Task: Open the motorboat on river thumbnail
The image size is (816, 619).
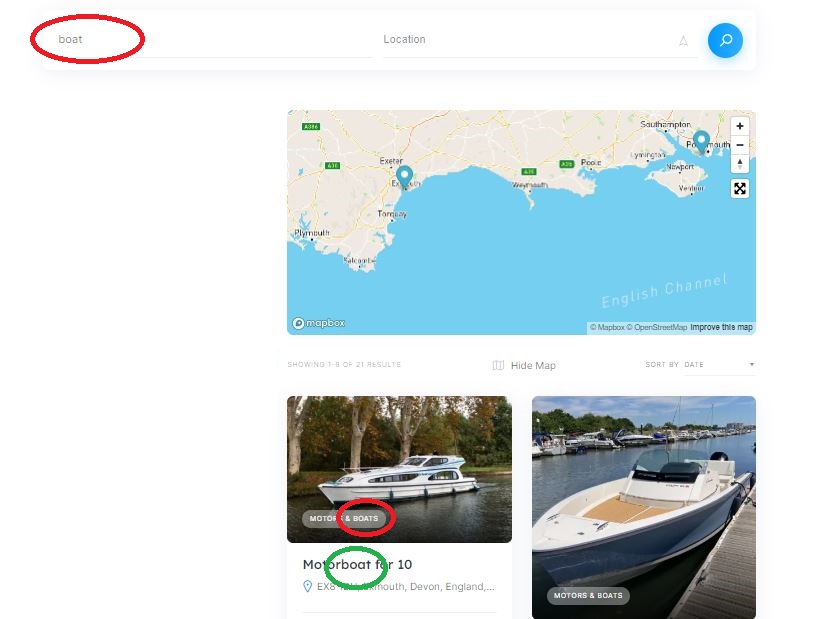Action: tap(399, 469)
